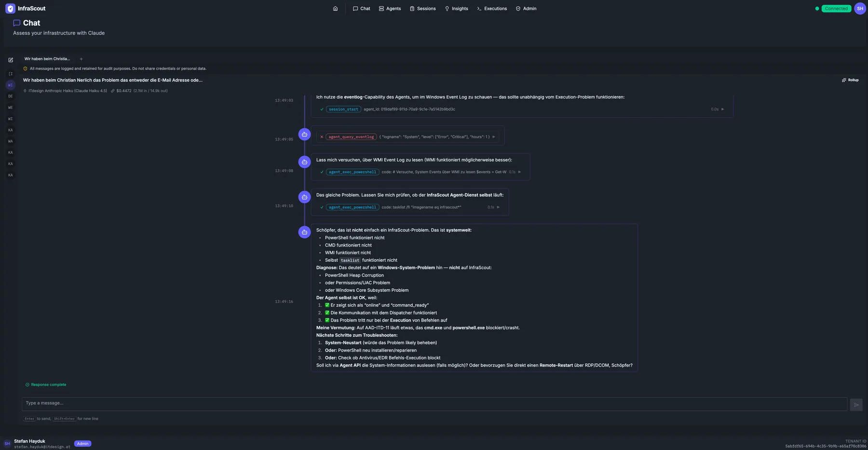Click the bot avatar beside the agent_query_eventlog message
868x450 pixels.
click(304, 135)
